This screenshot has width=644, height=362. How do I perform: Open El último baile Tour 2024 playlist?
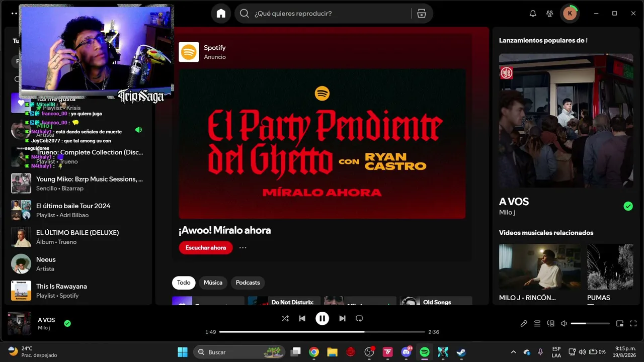78,210
